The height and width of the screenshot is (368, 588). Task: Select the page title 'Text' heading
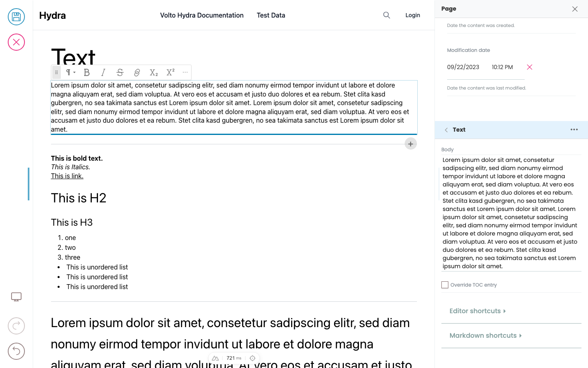coord(73,56)
